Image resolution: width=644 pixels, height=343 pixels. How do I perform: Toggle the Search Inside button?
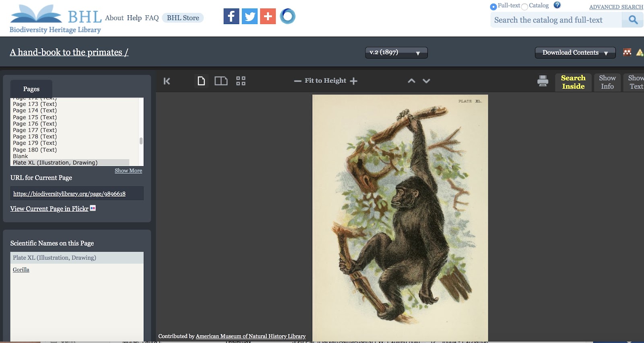click(573, 82)
